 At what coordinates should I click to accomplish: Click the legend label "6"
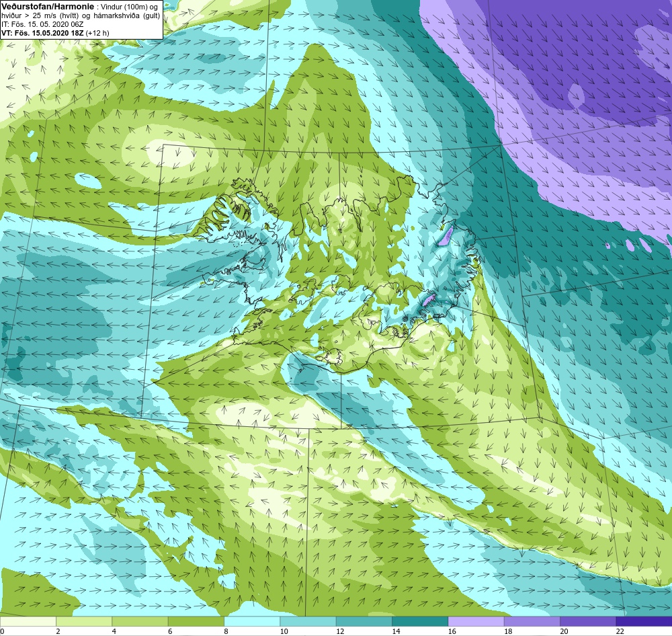tap(170, 631)
